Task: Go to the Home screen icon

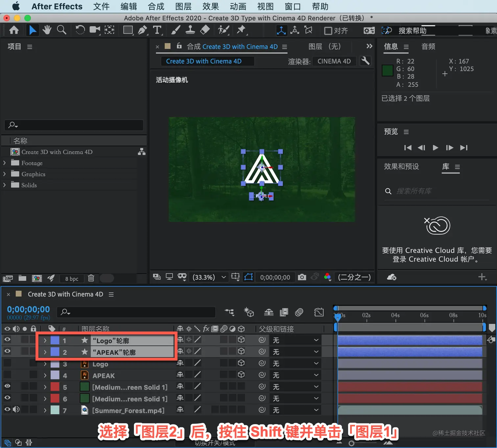Action: [14, 30]
